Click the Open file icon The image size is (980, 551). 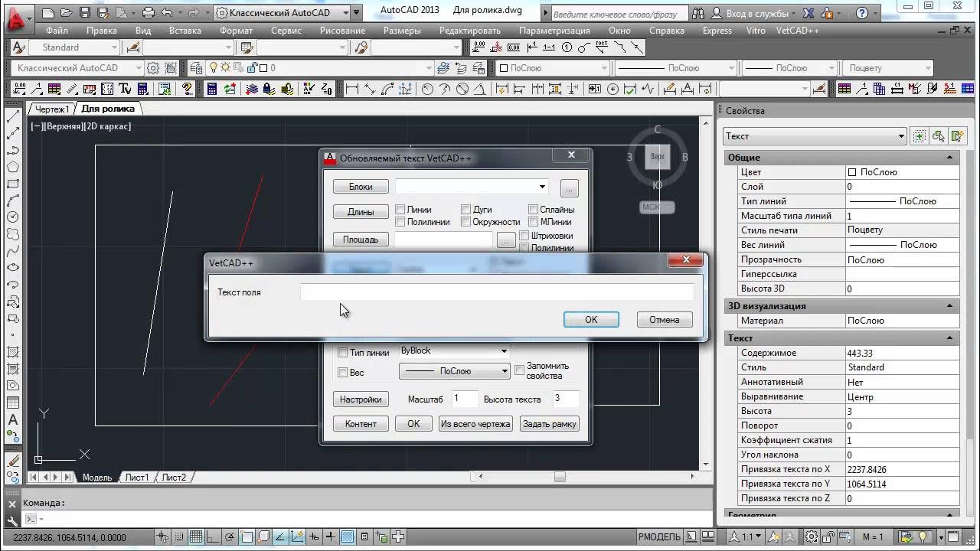coord(67,12)
